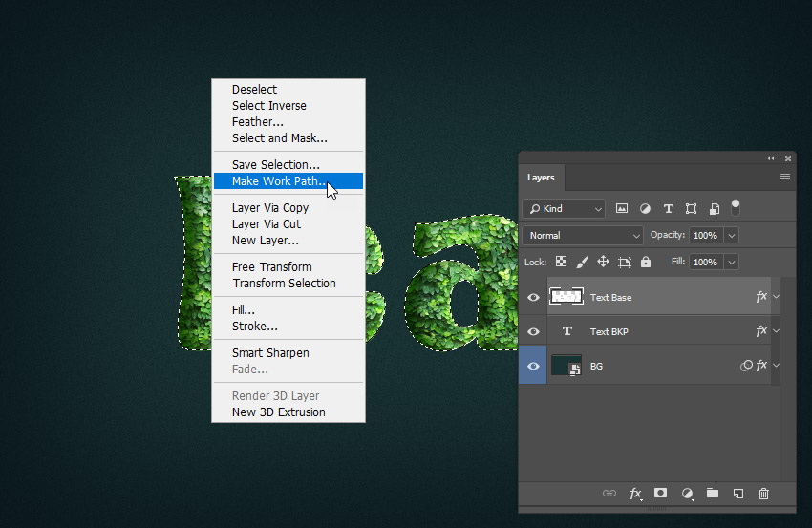This screenshot has width=812, height=528.
Task: Create new fill or adjustment layer
Action: click(687, 494)
